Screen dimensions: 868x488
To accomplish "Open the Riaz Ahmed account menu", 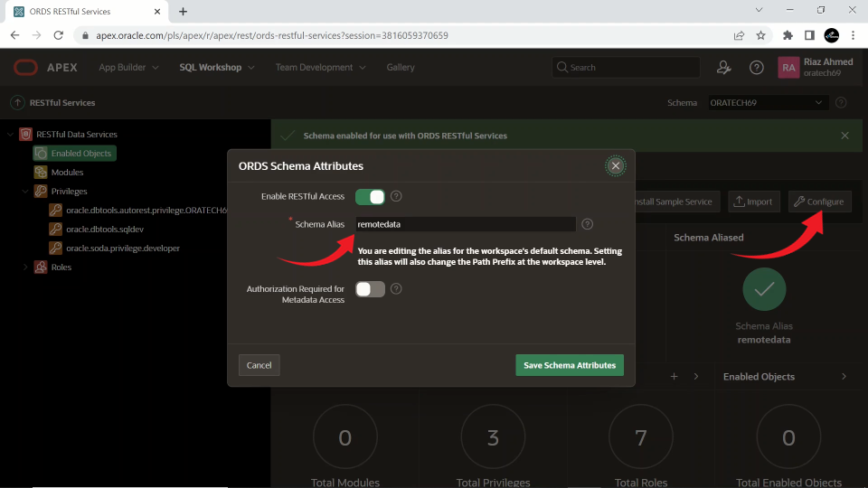I will click(816, 68).
